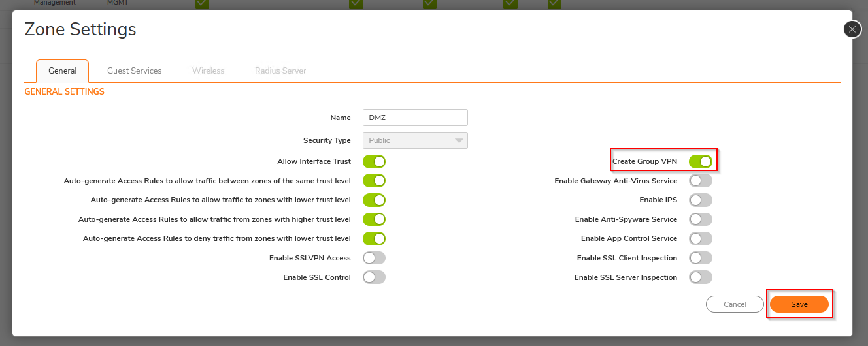This screenshot has width=868, height=346.
Task: Switch to the Guest Services tab
Action: [x=134, y=71]
